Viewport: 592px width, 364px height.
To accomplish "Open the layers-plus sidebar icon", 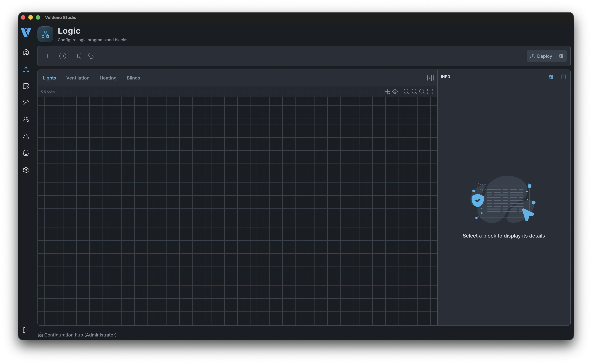I will tap(26, 103).
